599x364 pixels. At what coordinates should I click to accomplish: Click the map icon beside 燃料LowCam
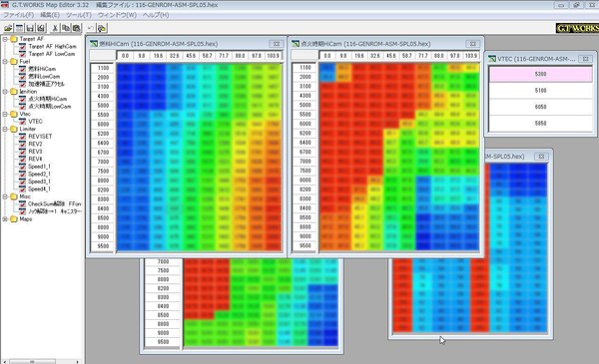click(23, 77)
